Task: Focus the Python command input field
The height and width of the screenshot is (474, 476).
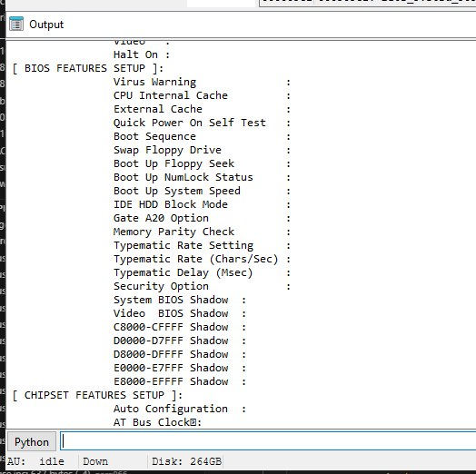Action: pyautogui.click(x=268, y=441)
